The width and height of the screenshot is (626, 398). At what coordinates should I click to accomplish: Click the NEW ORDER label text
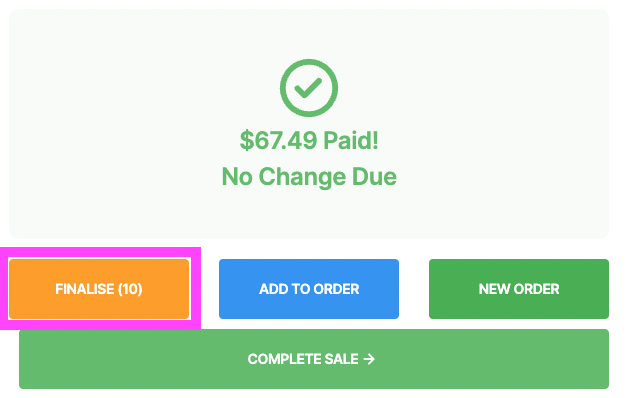click(x=519, y=289)
